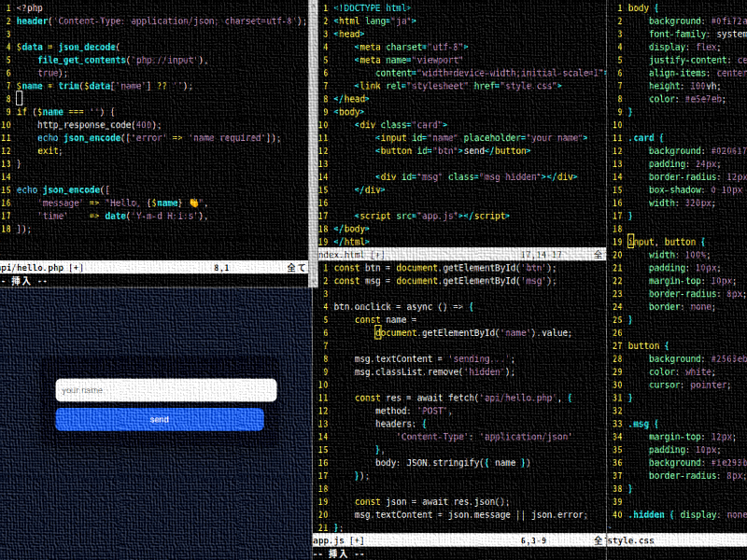The image size is (747, 560).
Task: Click the 8,1 cursor position in hello.php status
Action: pos(221,268)
